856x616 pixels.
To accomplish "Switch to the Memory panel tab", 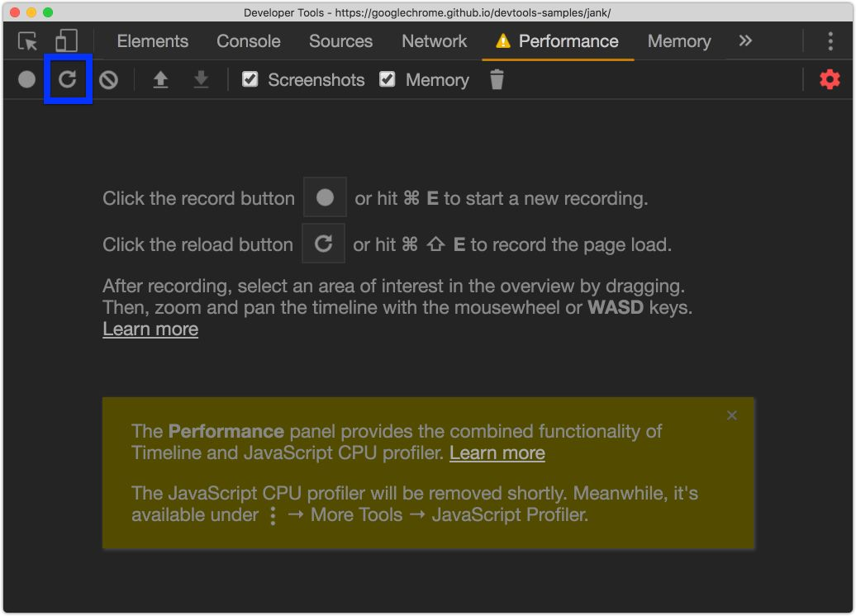I will coord(679,41).
